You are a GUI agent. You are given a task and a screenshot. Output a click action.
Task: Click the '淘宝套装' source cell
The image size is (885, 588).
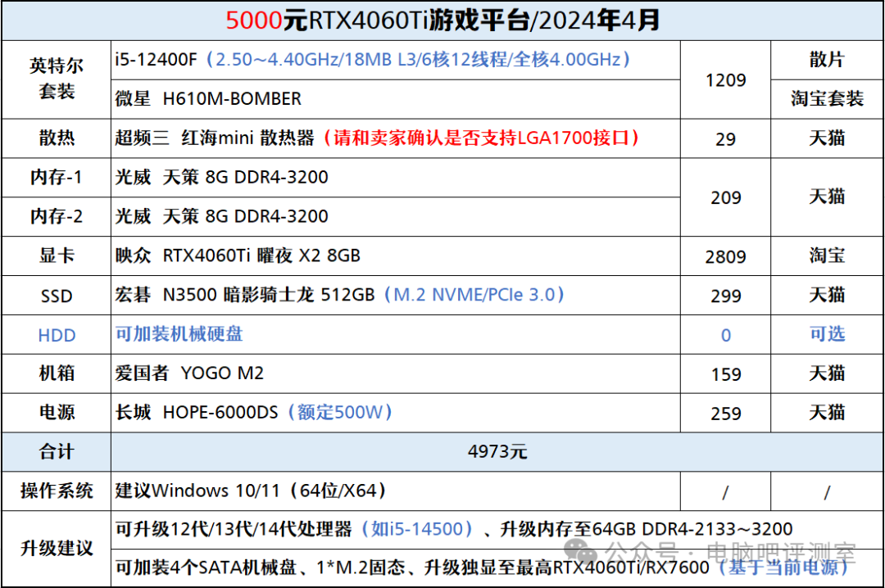pos(827,99)
